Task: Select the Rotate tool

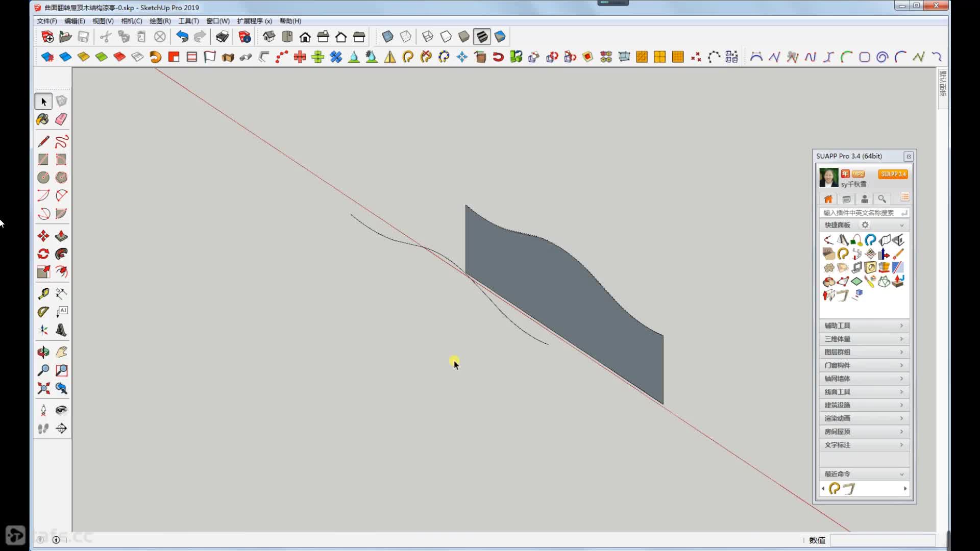Action: click(43, 254)
